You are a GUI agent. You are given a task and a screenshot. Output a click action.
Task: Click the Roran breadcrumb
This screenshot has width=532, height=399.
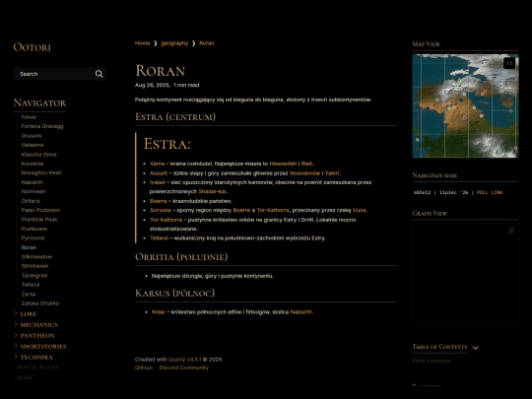tap(206, 43)
